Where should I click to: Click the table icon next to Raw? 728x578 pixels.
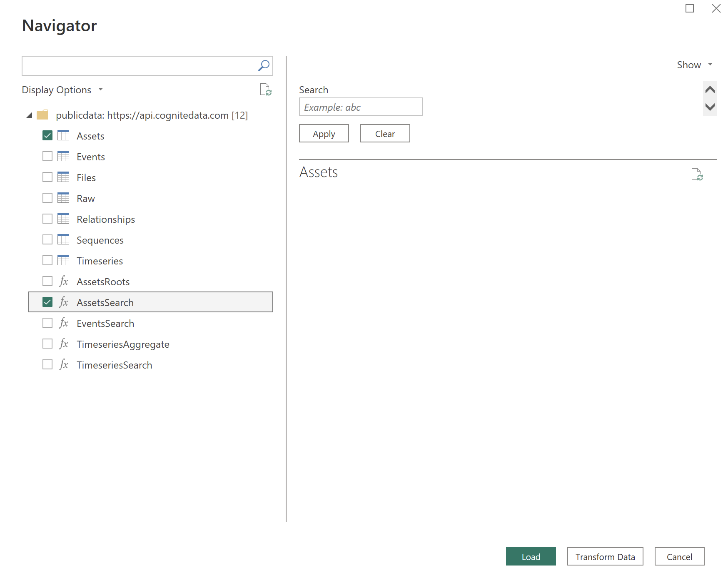coord(63,198)
